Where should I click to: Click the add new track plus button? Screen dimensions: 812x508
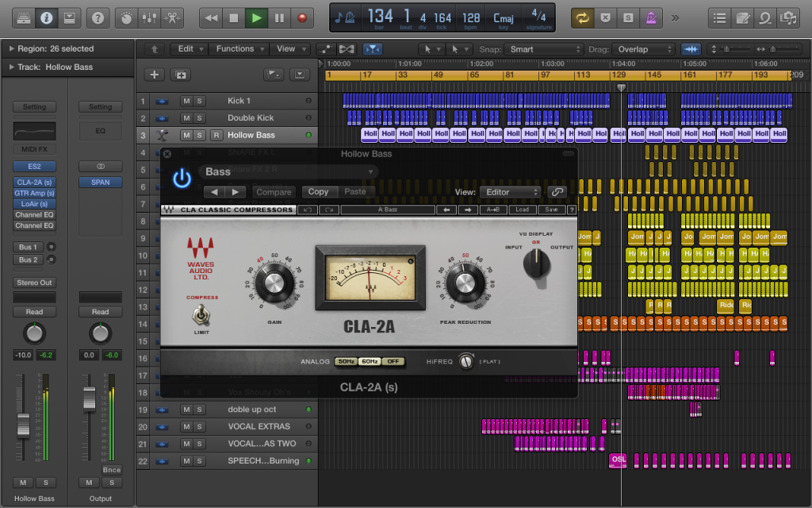coord(154,75)
